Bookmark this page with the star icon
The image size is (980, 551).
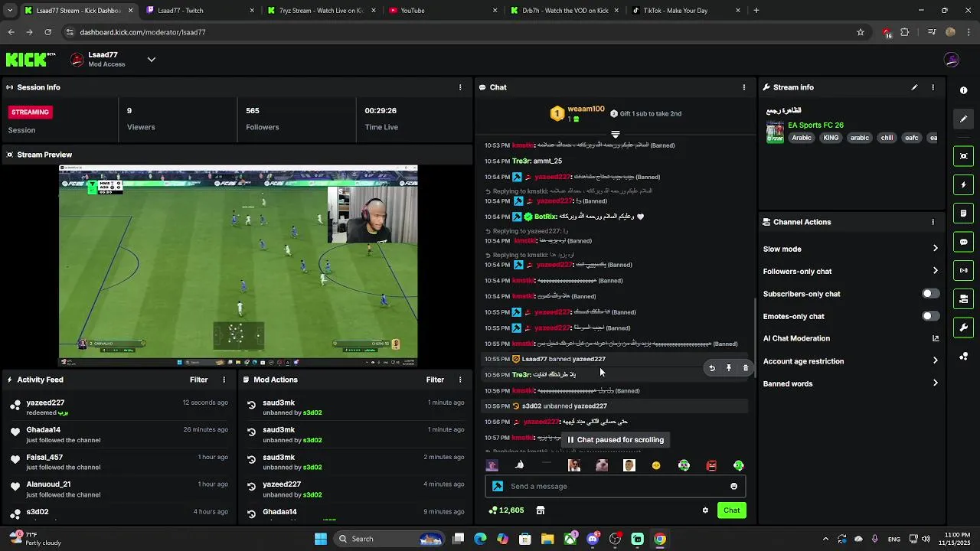click(861, 32)
